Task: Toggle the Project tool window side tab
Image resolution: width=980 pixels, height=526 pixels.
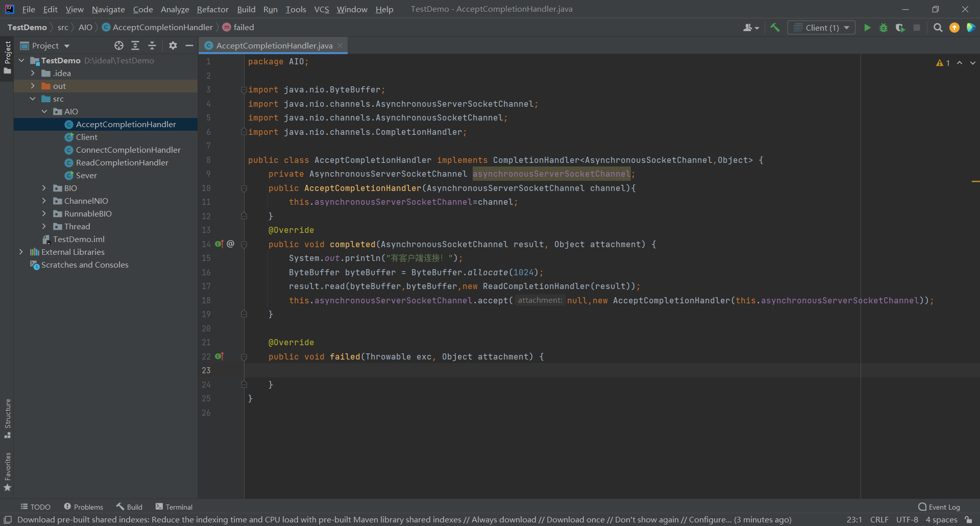Action: (x=8, y=57)
